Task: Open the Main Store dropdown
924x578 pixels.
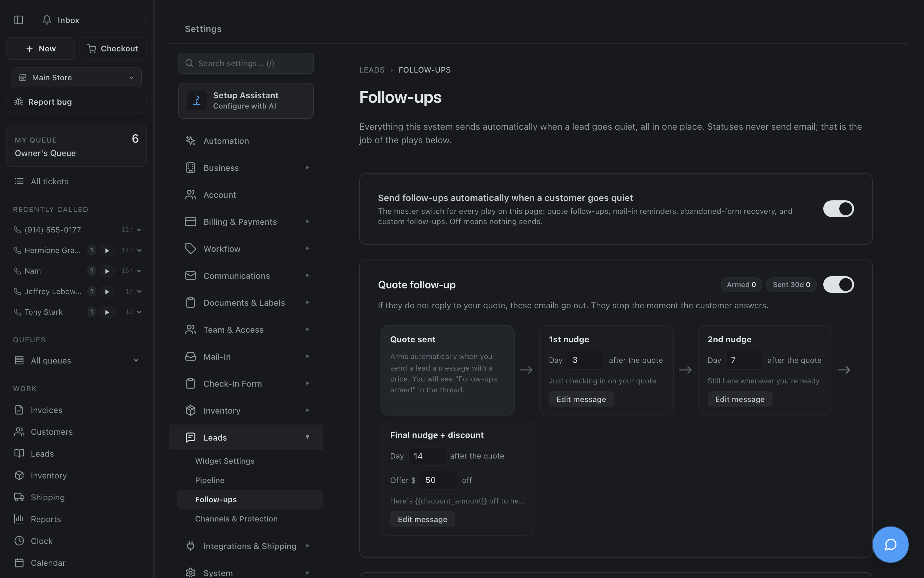Action: [76, 78]
